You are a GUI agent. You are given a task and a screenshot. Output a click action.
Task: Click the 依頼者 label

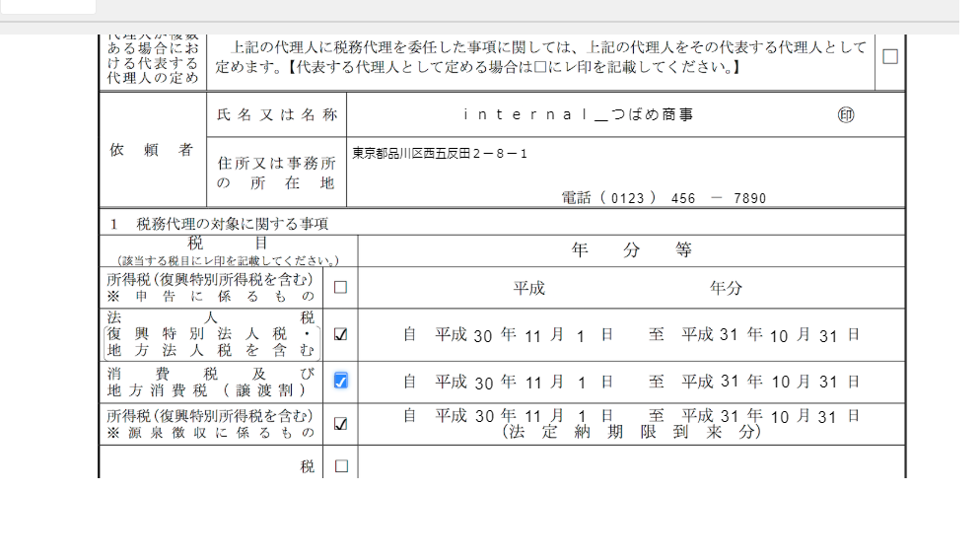(x=151, y=150)
